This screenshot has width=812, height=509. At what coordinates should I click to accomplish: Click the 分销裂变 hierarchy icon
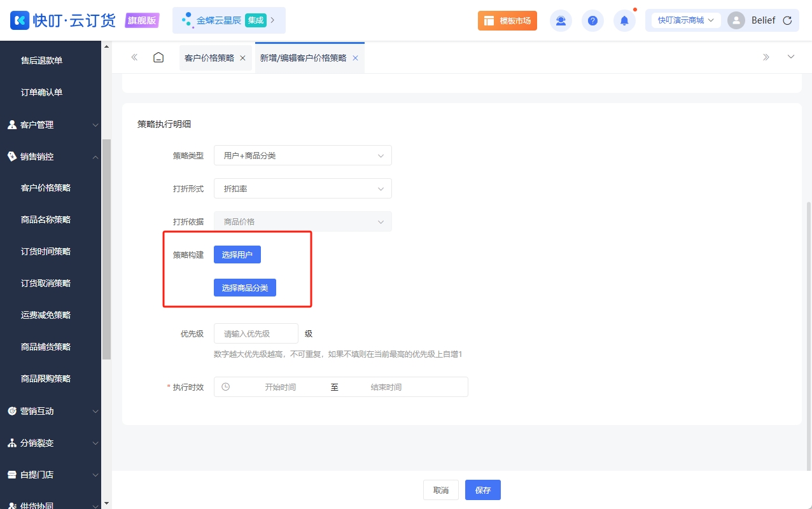pyautogui.click(x=11, y=443)
